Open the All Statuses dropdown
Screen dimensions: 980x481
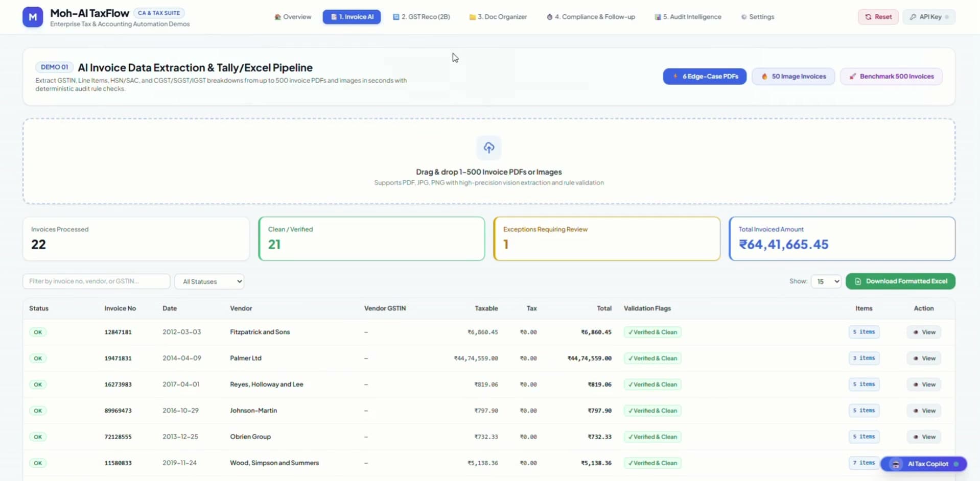pyautogui.click(x=209, y=281)
